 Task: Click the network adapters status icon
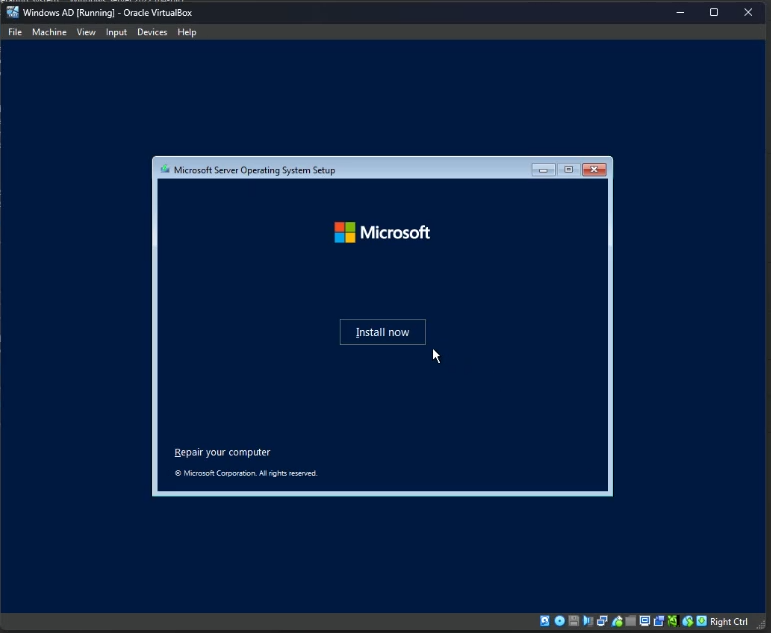(x=602, y=621)
